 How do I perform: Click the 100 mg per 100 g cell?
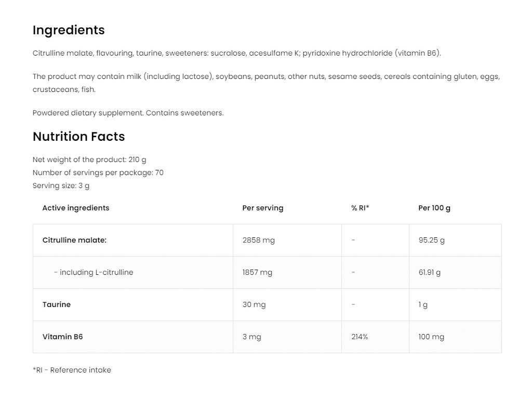[x=431, y=337]
